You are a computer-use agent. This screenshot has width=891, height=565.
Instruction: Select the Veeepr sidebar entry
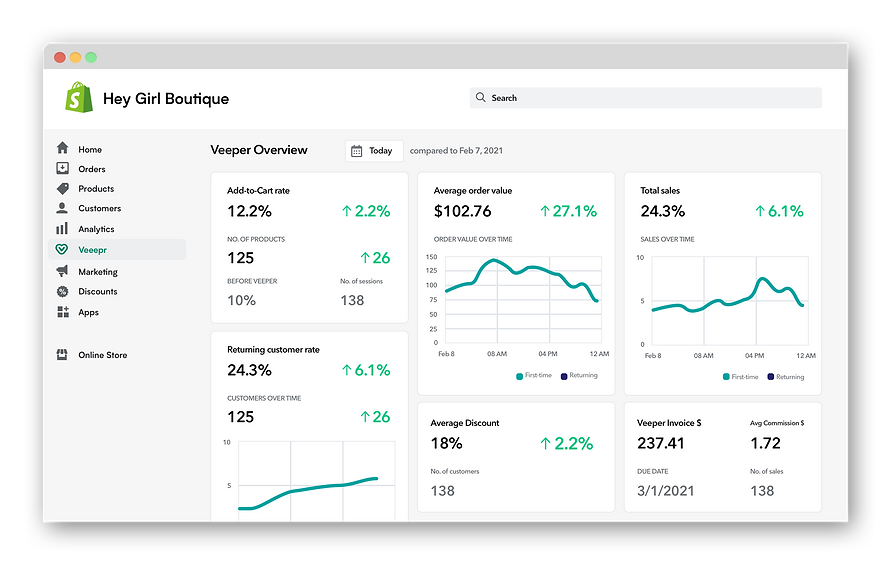(x=117, y=250)
